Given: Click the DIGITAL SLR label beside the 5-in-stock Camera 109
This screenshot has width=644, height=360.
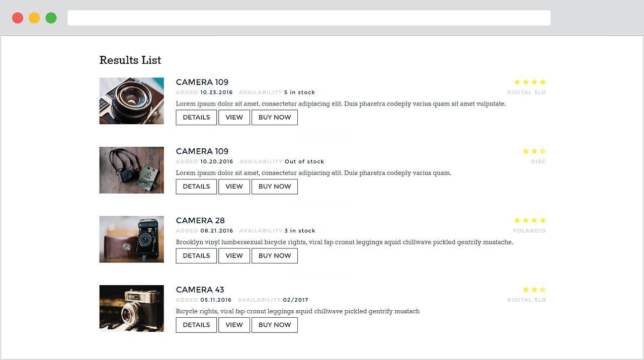Looking at the screenshot, I should click(526, 93).
